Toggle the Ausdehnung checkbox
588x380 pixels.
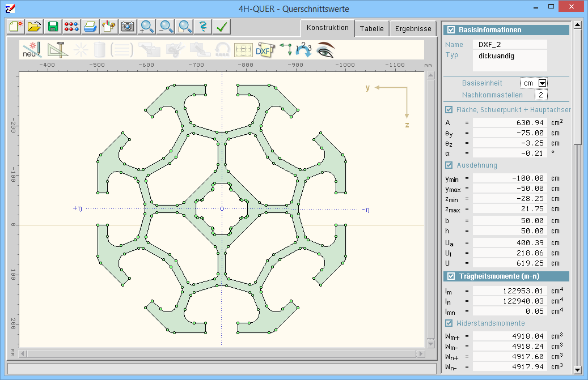point(449,165)
